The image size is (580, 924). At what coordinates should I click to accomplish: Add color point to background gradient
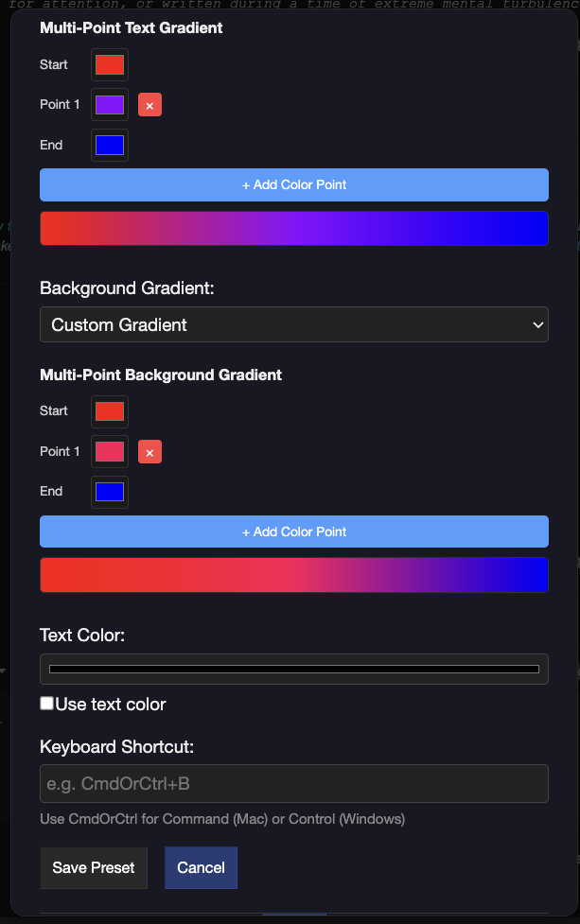(294, 532)
